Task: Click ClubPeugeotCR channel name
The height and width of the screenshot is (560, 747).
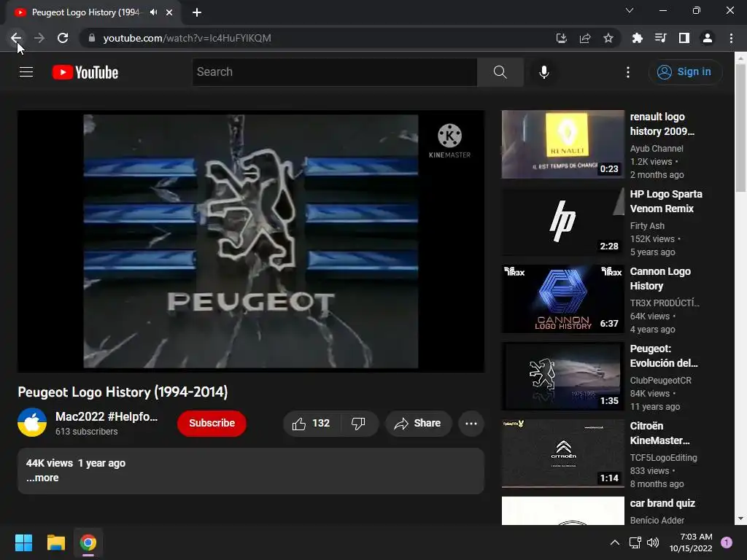Action: [660, 381]
